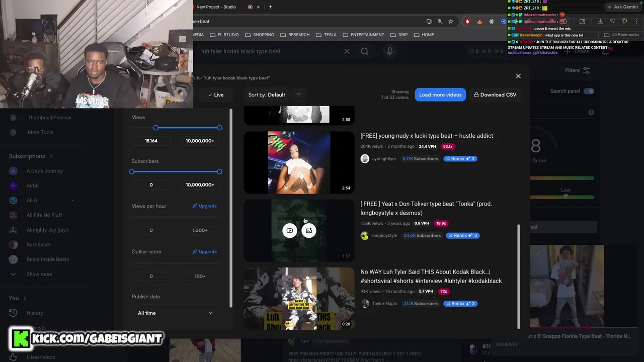The image size is (644, 362).
Task: Open the FL STUDIO bookmark folder
Action: click(224, 35)
